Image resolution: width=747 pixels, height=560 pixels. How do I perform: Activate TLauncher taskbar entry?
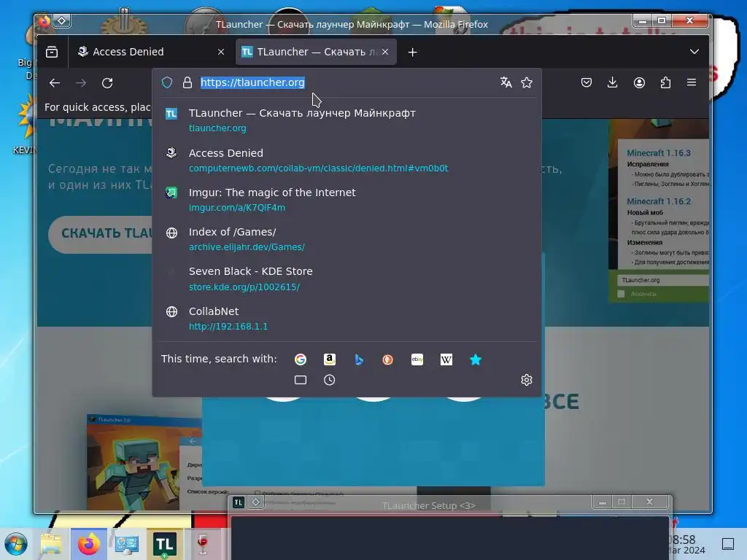tap(164, 544)
